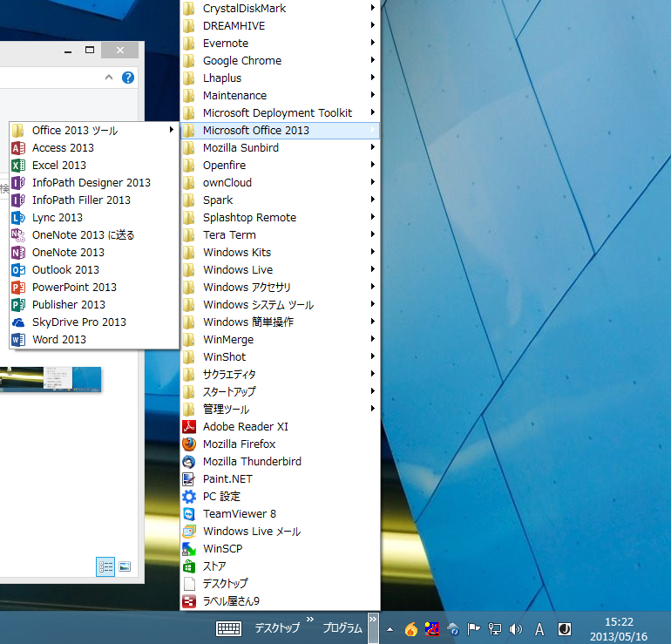Start PowerPoint 2013
This screenshot has height=644, width=671.
[94, 288]
